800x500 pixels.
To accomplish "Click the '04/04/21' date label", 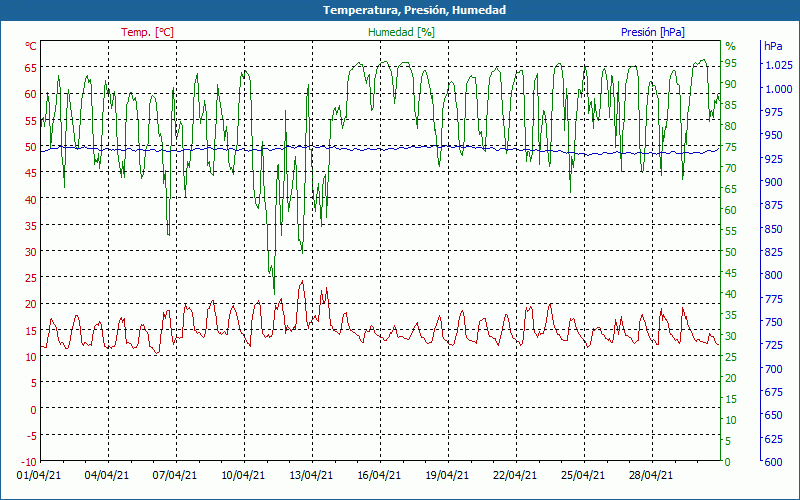I will [x=107, y=475].
